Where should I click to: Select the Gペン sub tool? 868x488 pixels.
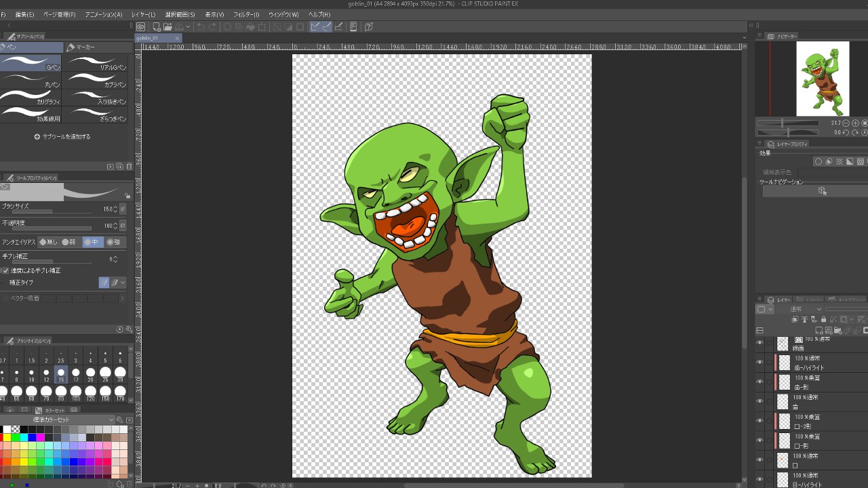pyautogui.click(x=31, y=63)
